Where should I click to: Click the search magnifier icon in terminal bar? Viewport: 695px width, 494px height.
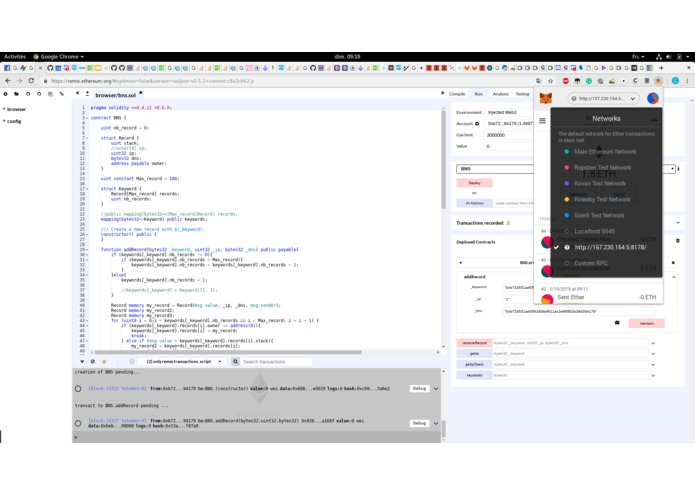click(x=235, y=362)
